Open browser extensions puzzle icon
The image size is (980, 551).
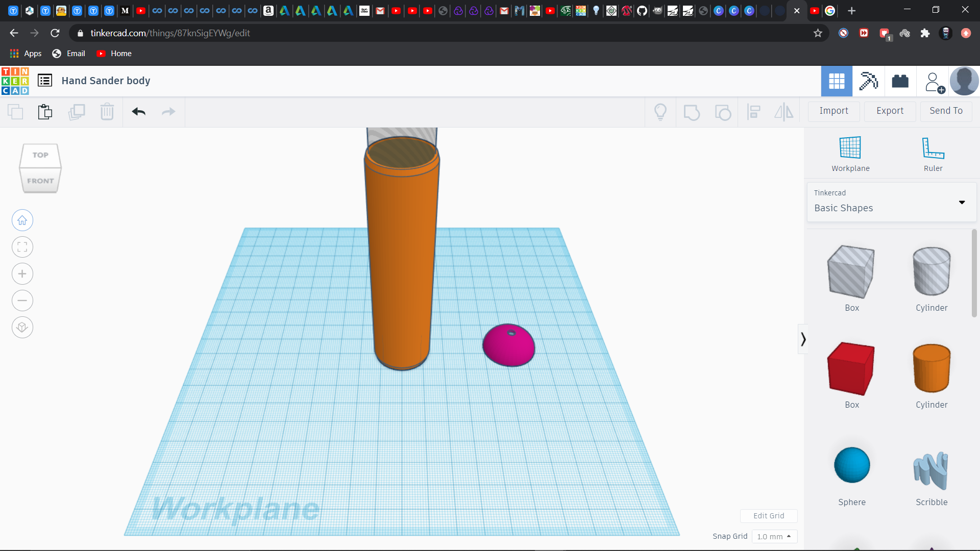[x=925, y=33]
